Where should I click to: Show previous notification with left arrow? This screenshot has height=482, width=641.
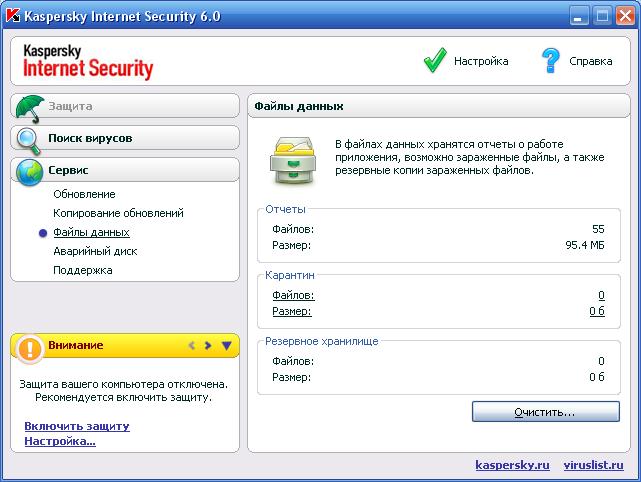point(191,345)
